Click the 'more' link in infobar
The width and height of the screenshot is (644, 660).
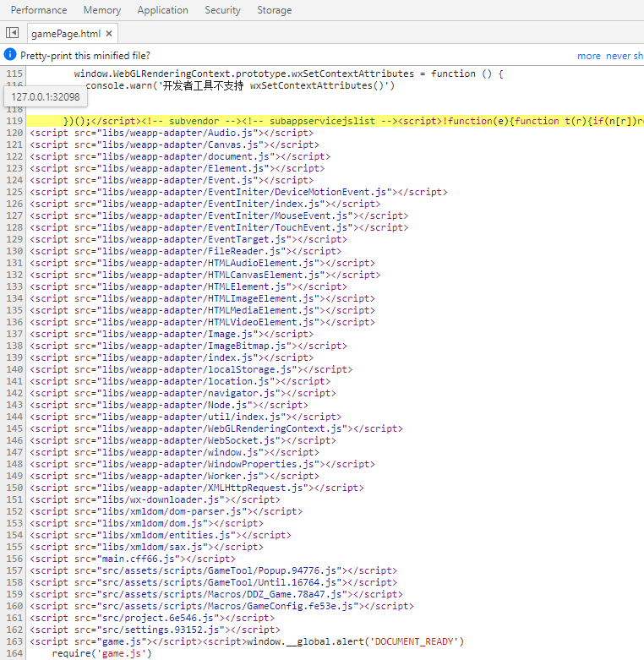(589, 56)
